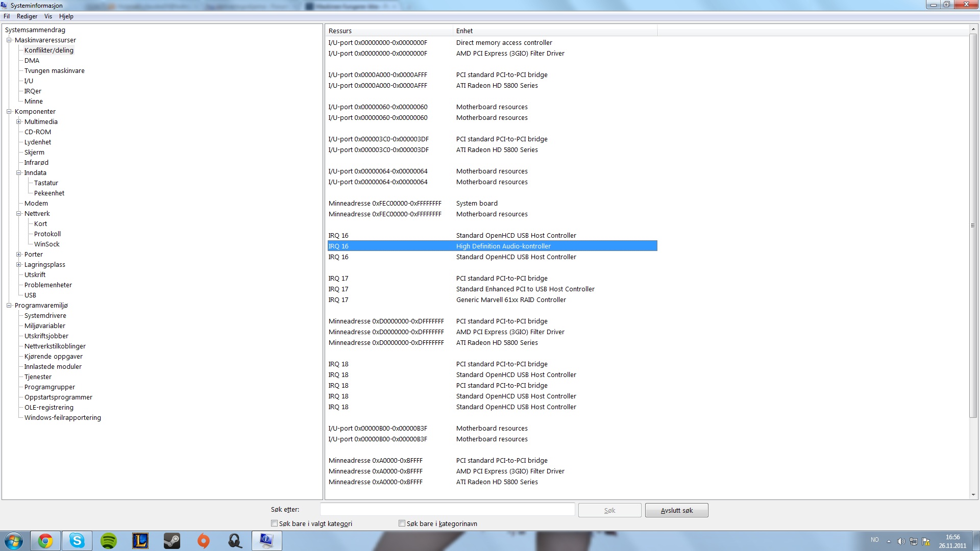
Task: Show hidden system tray icons
Action: [889, 541]
